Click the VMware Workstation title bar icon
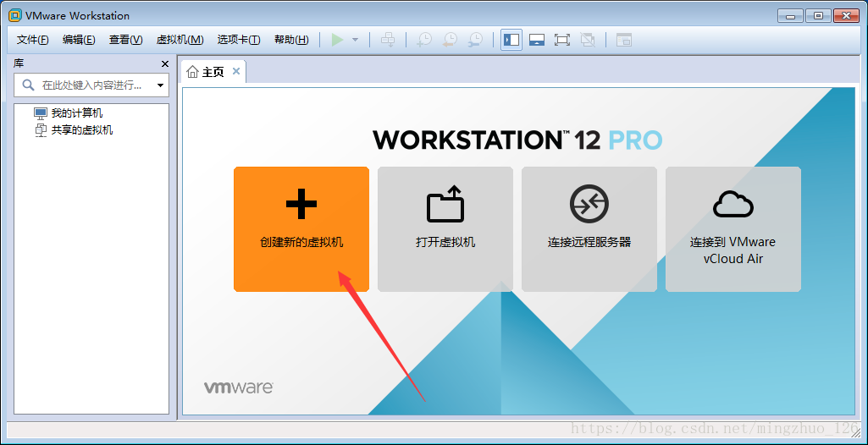Image resolution: width=868 pixels, height=445 pixels. [15, 15]
